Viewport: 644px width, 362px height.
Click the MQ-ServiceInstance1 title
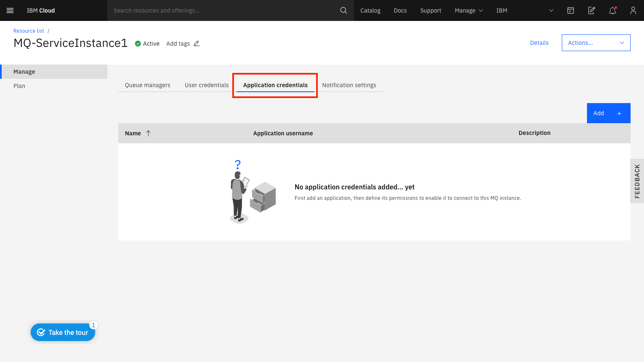coord(70,43)
